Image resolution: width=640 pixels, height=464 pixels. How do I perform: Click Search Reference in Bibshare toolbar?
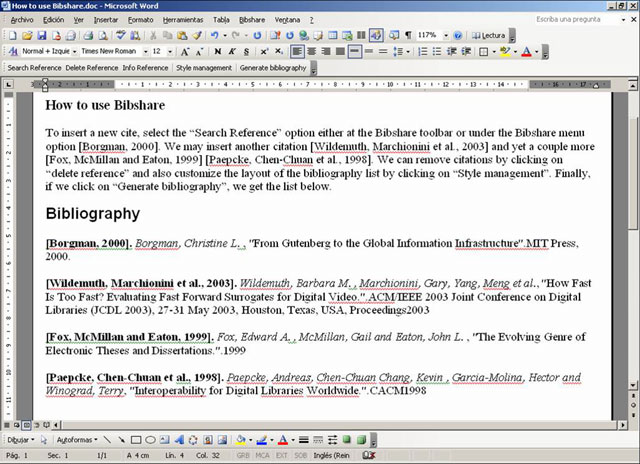(x=34, y=68)
